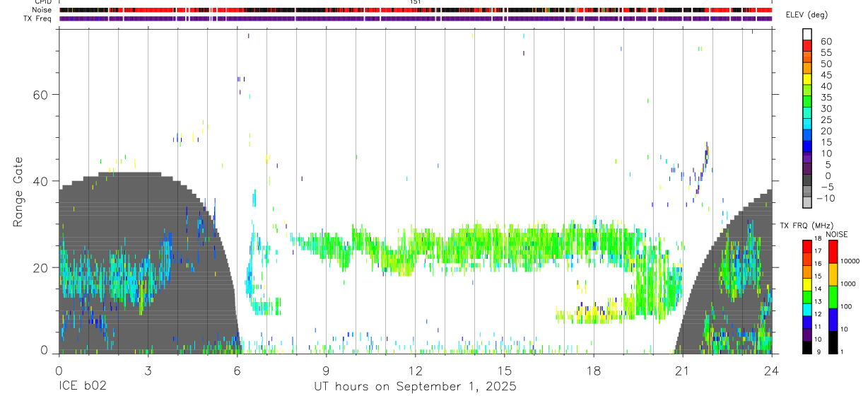
Task: Click 'UT hours on September 1, 2025' axis title
Action: pos(415,387)
